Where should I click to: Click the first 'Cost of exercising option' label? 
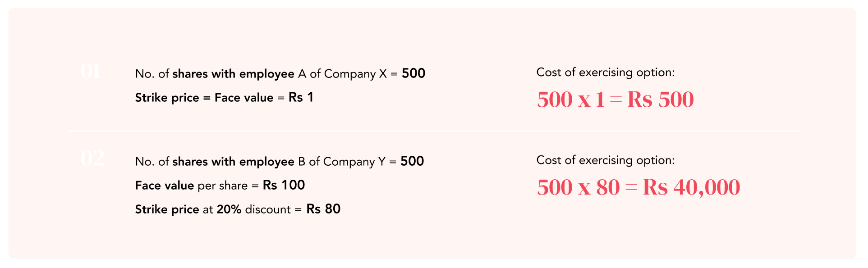pos(606,73)
